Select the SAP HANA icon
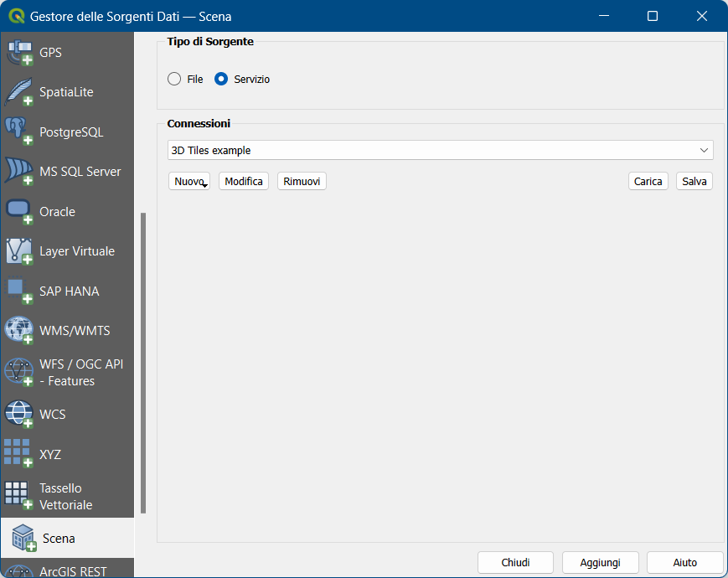Viewport: 728px width, 578px height. 18,291
